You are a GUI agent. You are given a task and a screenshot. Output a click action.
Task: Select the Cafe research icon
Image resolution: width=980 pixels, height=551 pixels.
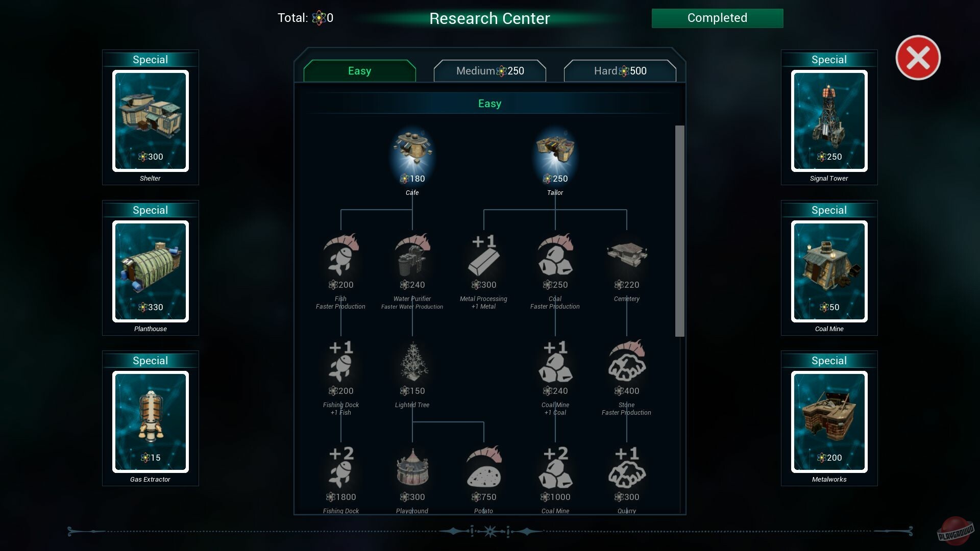412,151
